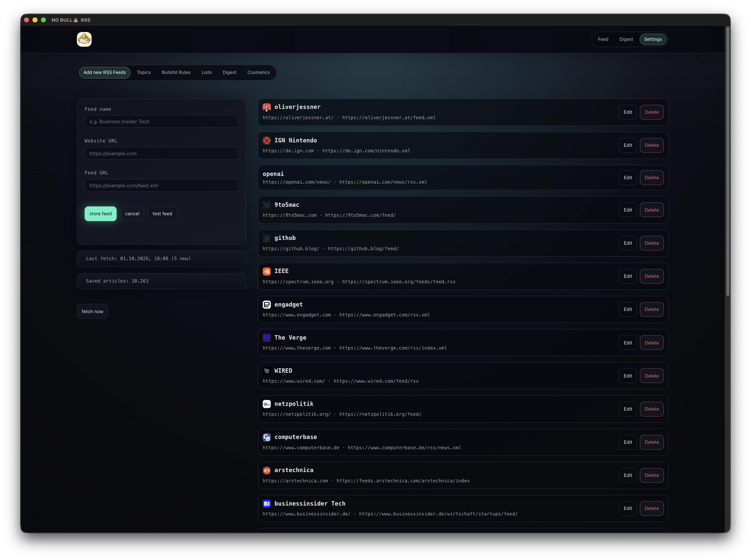
Task: Click the IEEE orange feed icon
Action: tap(267, 271)
